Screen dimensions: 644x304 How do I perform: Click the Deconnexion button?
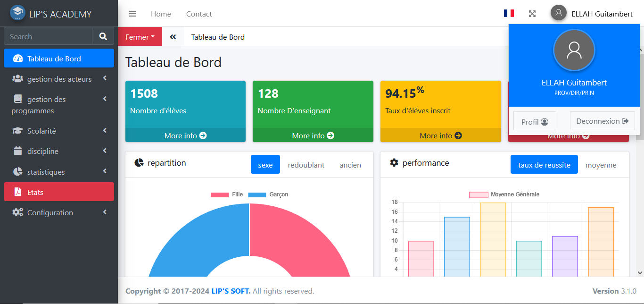tap(603, 121)
